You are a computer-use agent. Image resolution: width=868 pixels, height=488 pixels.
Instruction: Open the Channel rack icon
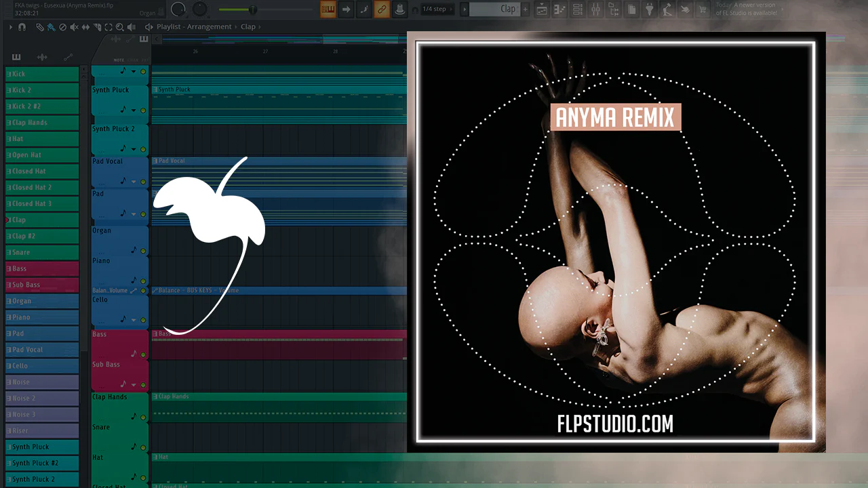pos(578,9)
